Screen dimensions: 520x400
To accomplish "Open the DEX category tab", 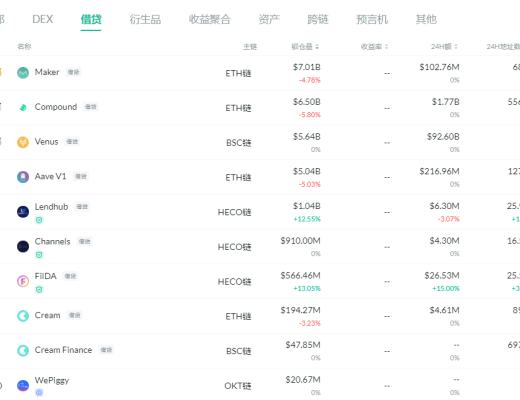I will (x=43, y=19).
